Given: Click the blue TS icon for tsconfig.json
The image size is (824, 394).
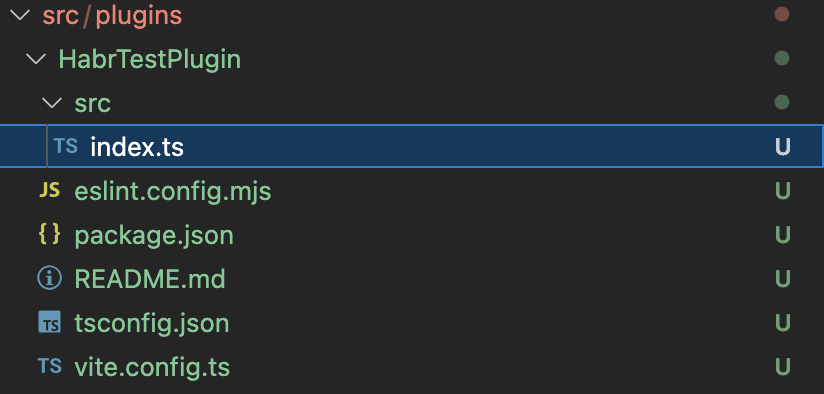Looking at the screenshot, I should point(49,322).
